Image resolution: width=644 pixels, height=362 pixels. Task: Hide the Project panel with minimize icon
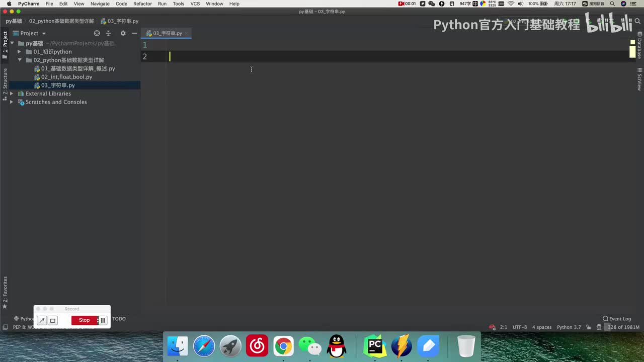(134, 33)
